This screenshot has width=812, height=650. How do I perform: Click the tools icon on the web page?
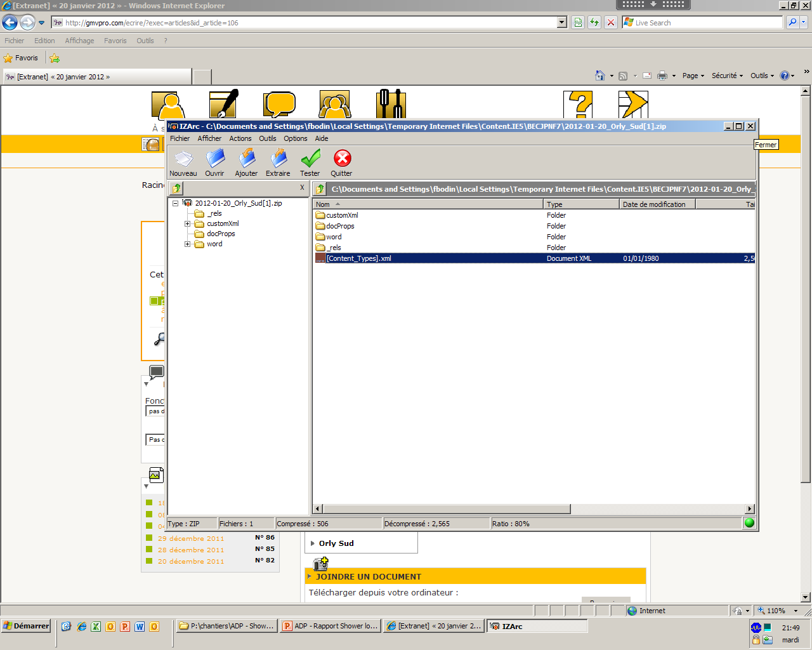tap(391, 104)
